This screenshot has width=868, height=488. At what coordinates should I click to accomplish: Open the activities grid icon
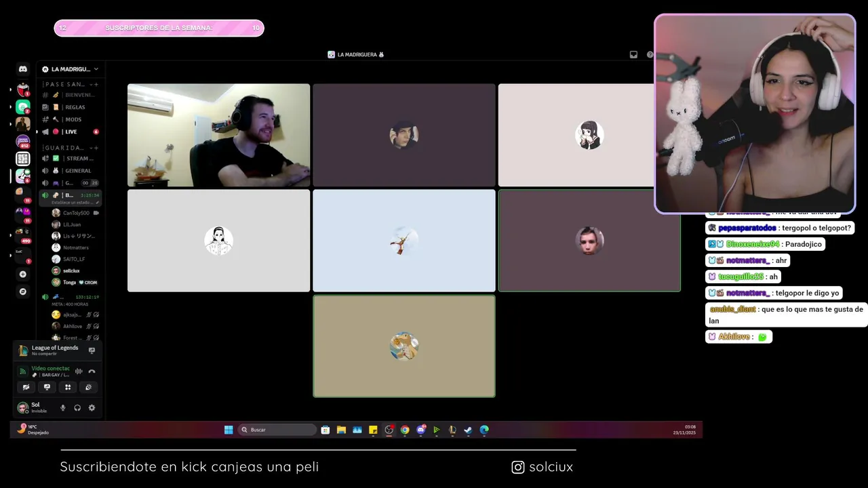click(68, 387)
